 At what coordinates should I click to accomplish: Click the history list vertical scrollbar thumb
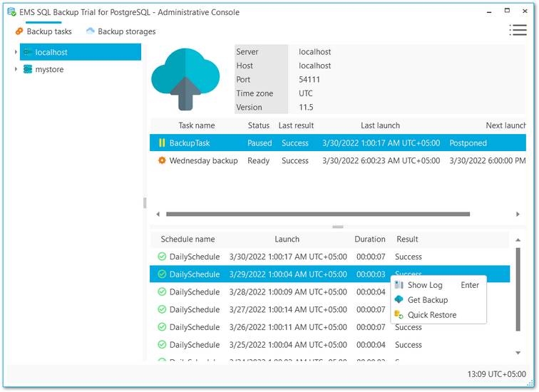(518, 289)
